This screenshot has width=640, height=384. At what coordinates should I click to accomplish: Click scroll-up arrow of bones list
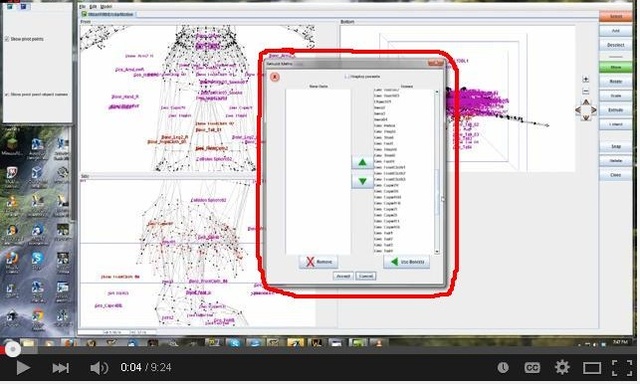[437, 92]
